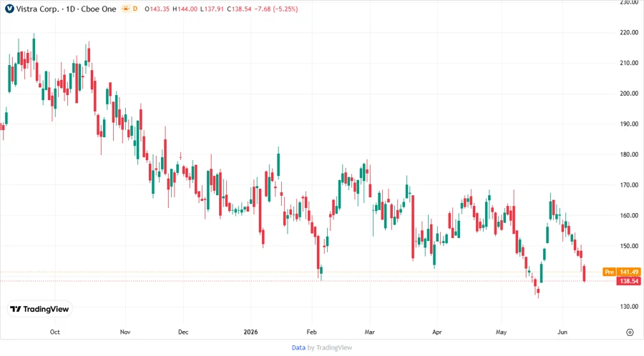This screenshot has width=644, height=356.
Task: Click the 220.00 price axis label
Action: [x=629, y=32]
